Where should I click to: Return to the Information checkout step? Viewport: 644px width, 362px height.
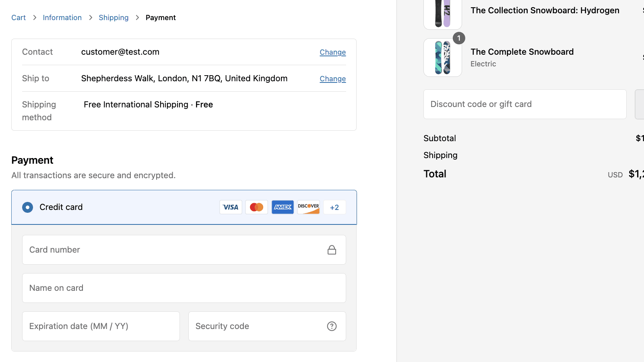tap(62, 17)
